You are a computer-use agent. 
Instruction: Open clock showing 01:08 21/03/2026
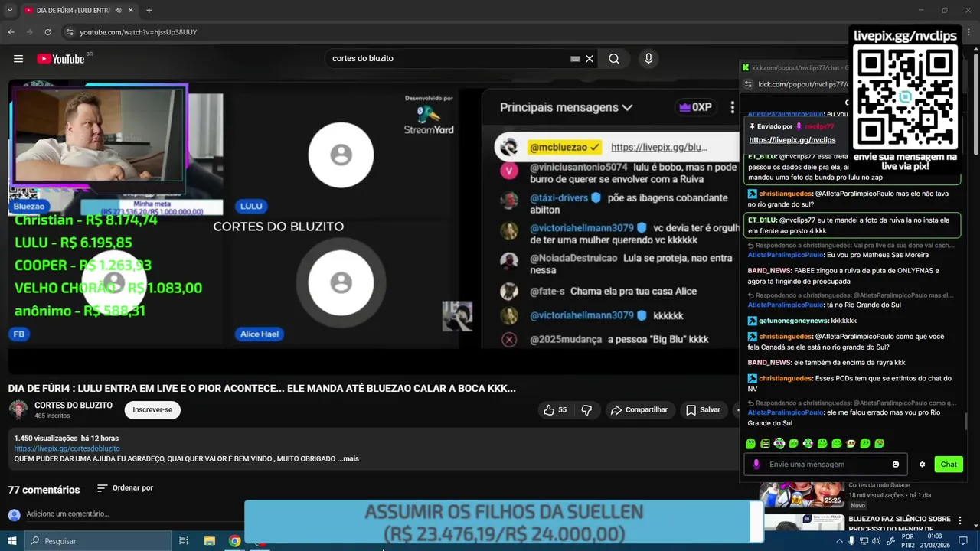point(935,541)
